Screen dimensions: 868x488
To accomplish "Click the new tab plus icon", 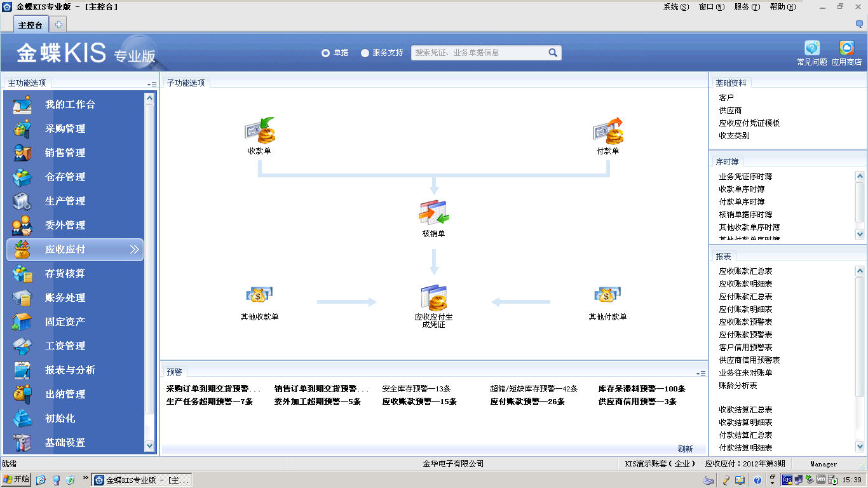I will [58, 25].
